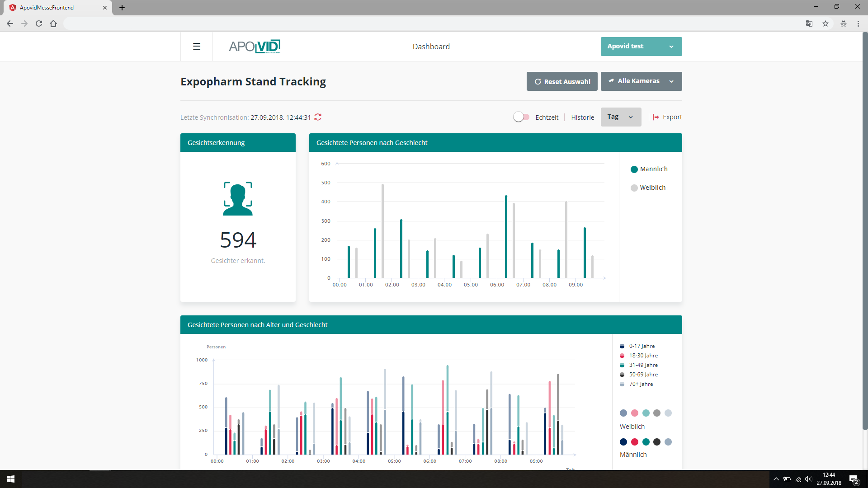Go back in browser history
The width and height of the screenshot is (868, 488).
[10, 23]
